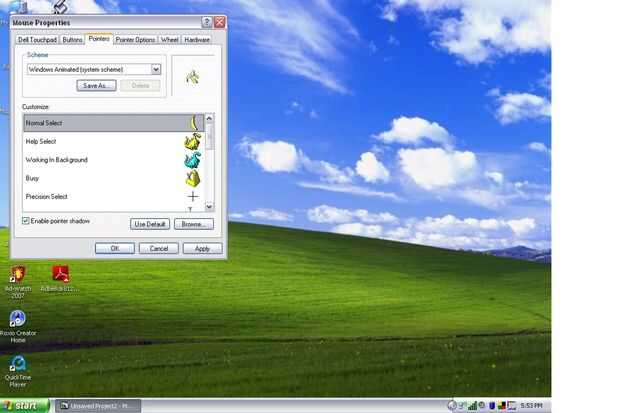The image size is (620, 413).
Task: Click Cancel in Mouse Properties
Action: pos(159,248)
